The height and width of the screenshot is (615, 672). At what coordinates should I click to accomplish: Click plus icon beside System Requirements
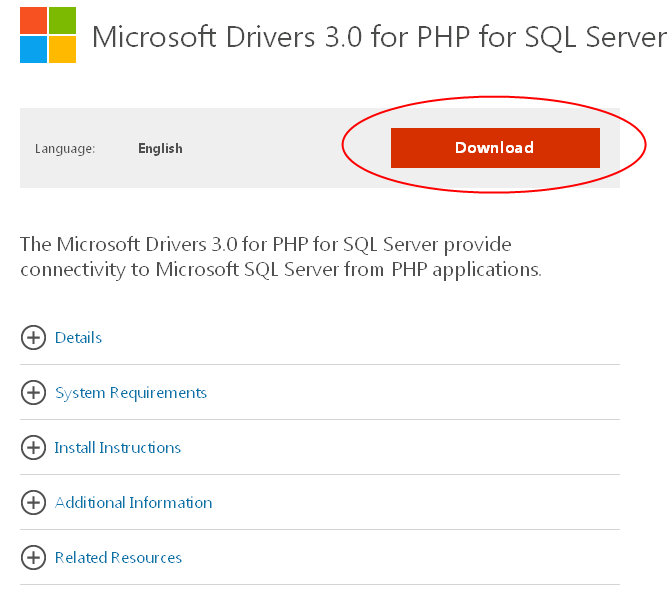[x=33, y=393]
